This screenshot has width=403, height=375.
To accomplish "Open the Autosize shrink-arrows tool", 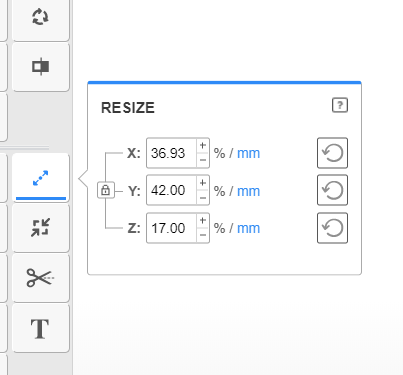I will pos(41,228).
